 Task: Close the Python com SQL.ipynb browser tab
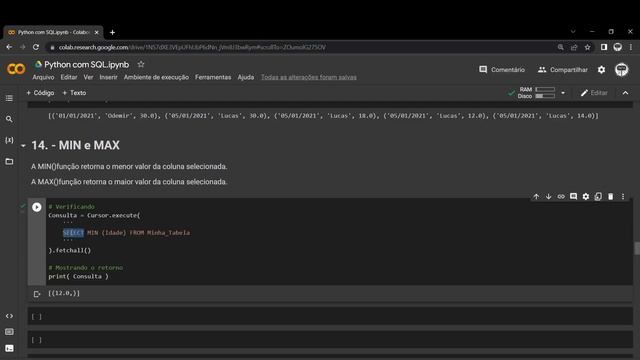pyautogui.click(x=97, y=32)
